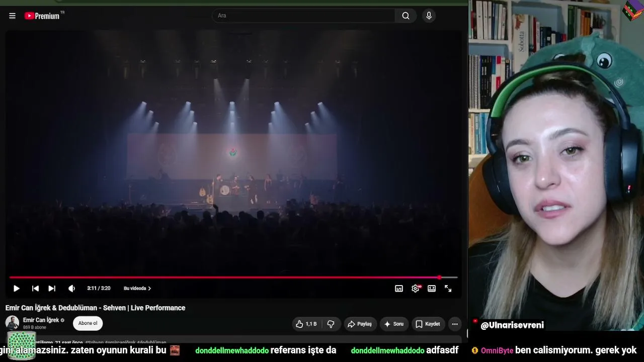Viewport: 644px width, 362px height.
Task: Open Emir Can İğrek channel avatar
Action: [12, 323]
